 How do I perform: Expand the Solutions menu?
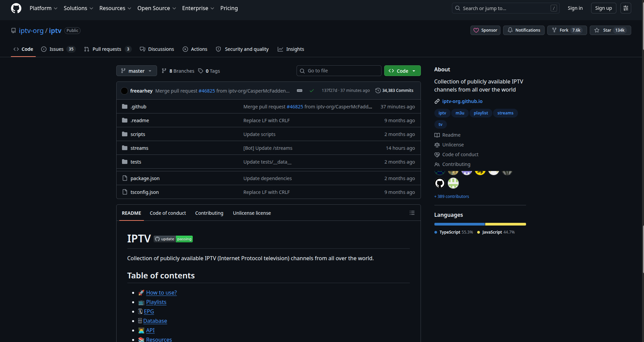(78, 8)
